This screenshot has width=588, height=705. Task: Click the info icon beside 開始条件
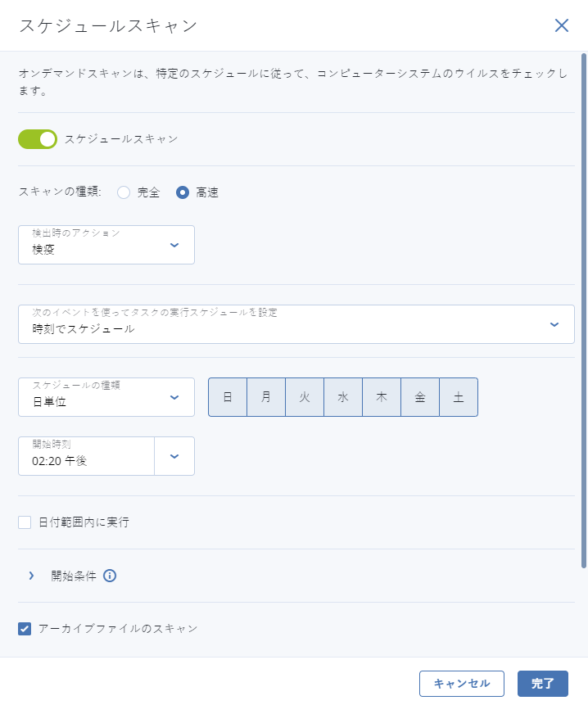110,576
